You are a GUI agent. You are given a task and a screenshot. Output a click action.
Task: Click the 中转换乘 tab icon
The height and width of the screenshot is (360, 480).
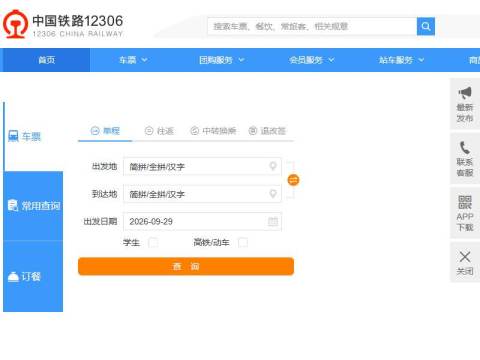click(194, 131)
